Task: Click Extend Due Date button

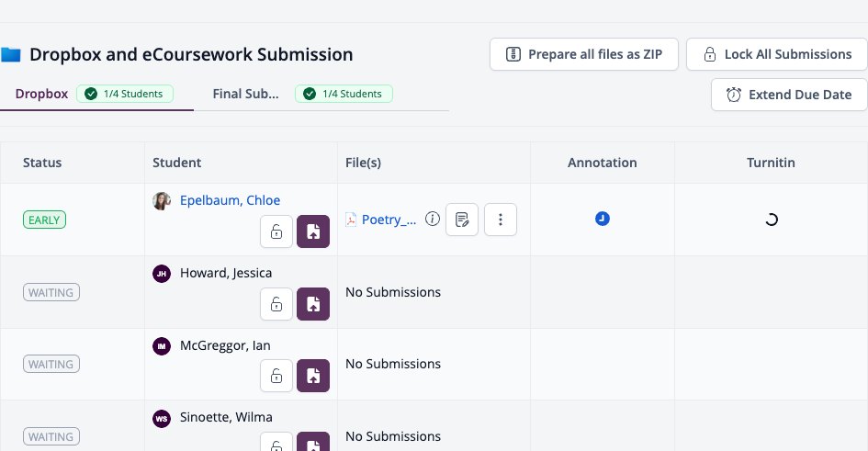Action: (789, 95)
